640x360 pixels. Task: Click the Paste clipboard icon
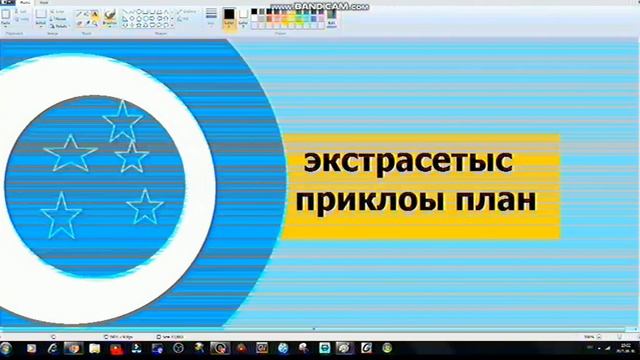(x=5, y=14)
